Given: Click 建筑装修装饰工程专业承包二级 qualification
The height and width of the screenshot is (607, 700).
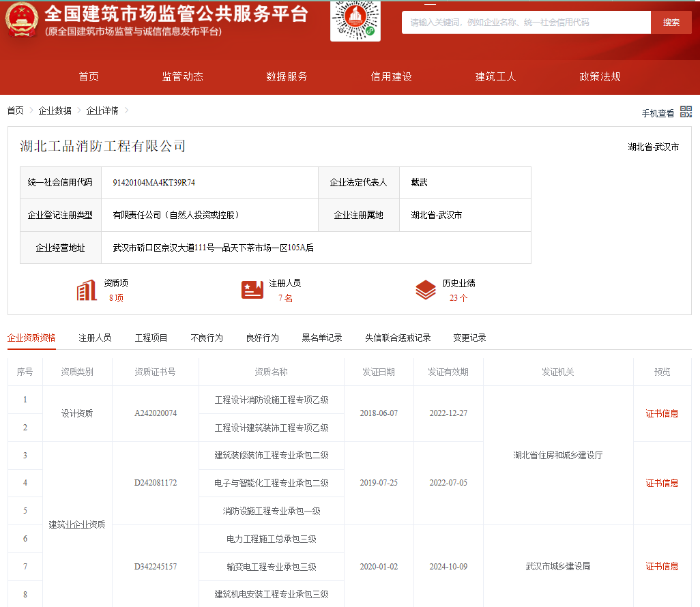Looking at the screenshot, I should (272, 456).
